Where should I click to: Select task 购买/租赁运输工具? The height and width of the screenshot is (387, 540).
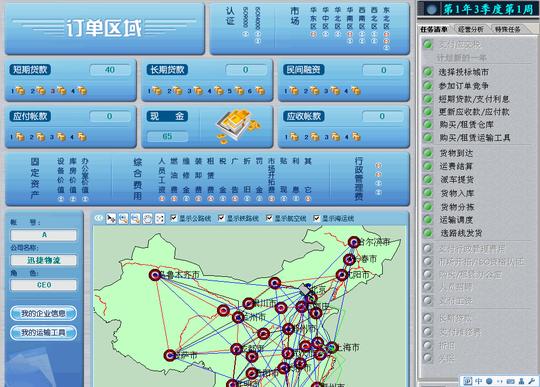475,138
